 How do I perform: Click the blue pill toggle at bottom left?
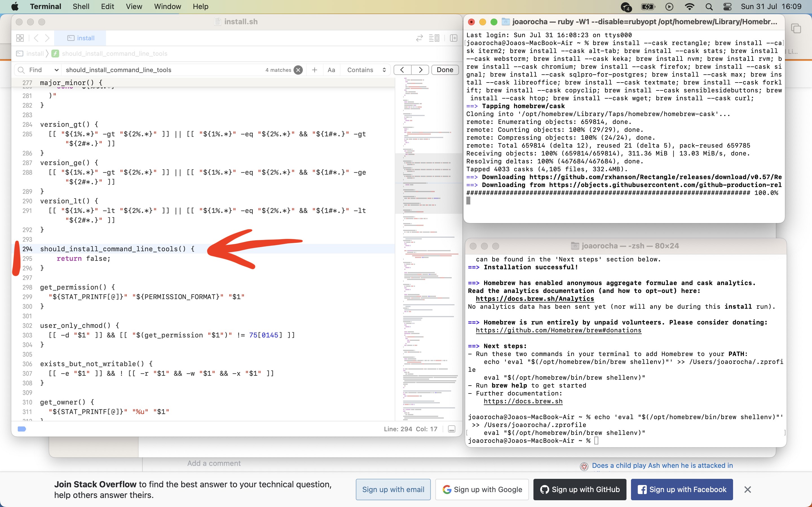pyautogui.click(x=21, y=429)
